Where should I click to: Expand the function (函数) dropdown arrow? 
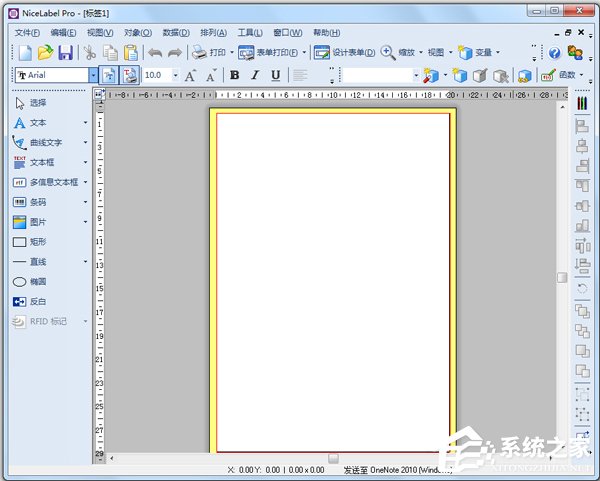tap(581, 75)
